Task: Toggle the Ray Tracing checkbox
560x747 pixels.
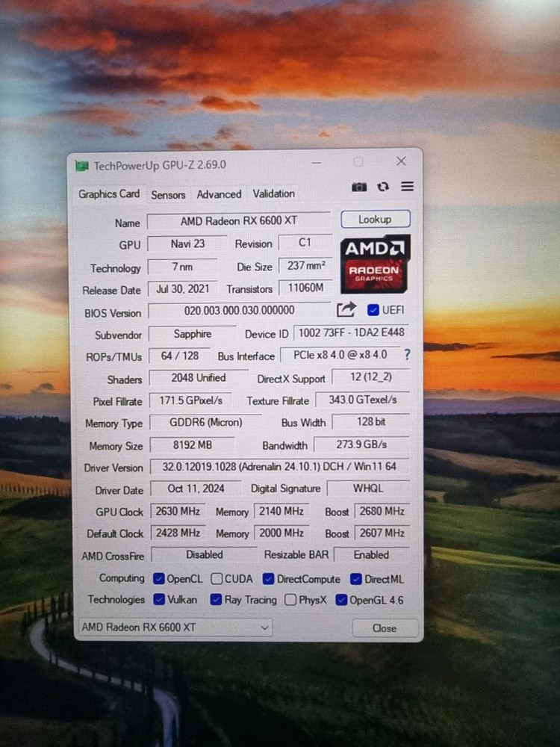Action: (x=216, y=599)
